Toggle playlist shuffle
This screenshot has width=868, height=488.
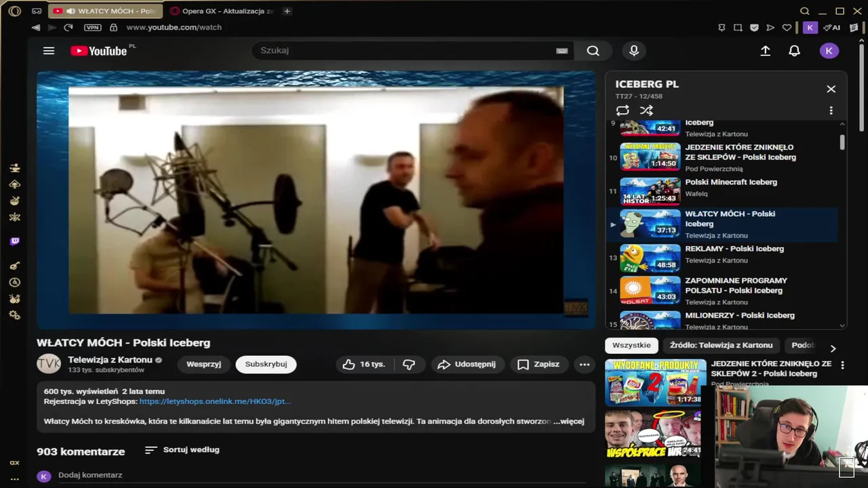coord(646,110)
